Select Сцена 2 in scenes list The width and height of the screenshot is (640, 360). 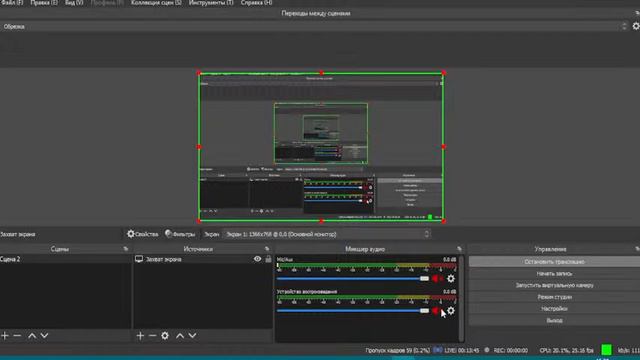[x=65, y=259]
